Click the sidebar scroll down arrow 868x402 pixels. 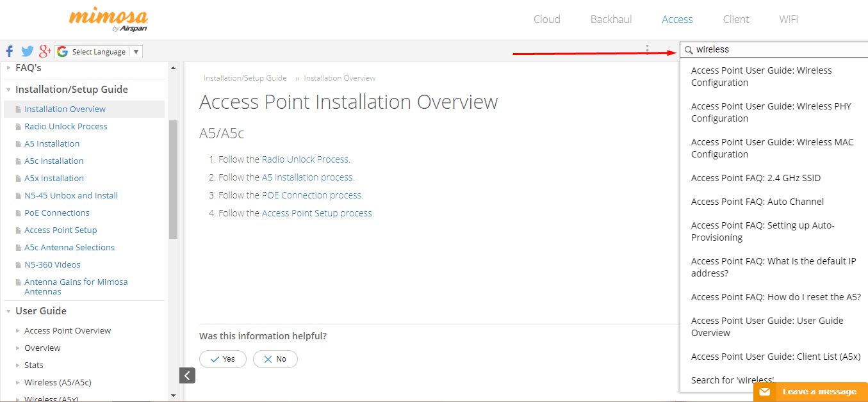(x=173, y=396)
